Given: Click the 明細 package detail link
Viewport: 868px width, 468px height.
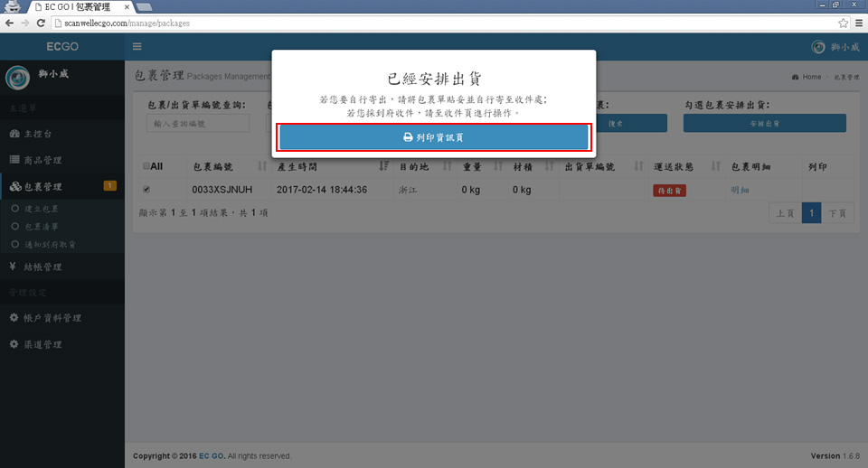Looking at the screenshot, I should click(741, 191).
